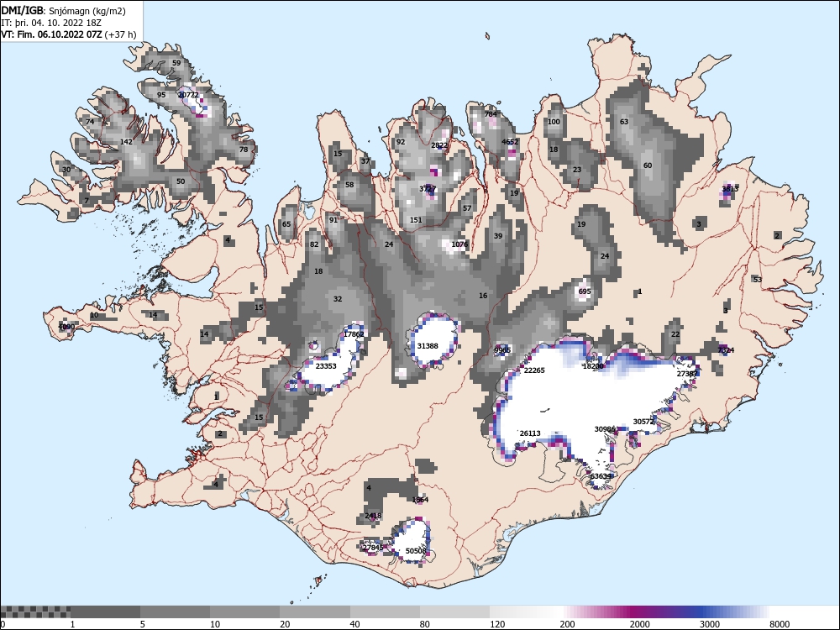Viewport: 840px width, 630px height.
Task: Click the magenta segment of the color legend
Action: 633,612
